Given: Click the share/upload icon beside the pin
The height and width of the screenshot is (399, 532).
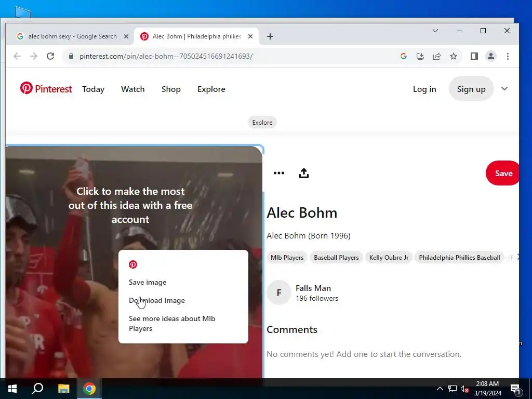Looking at the screenshot, I should pyautogui.click(x=303, y=173).
